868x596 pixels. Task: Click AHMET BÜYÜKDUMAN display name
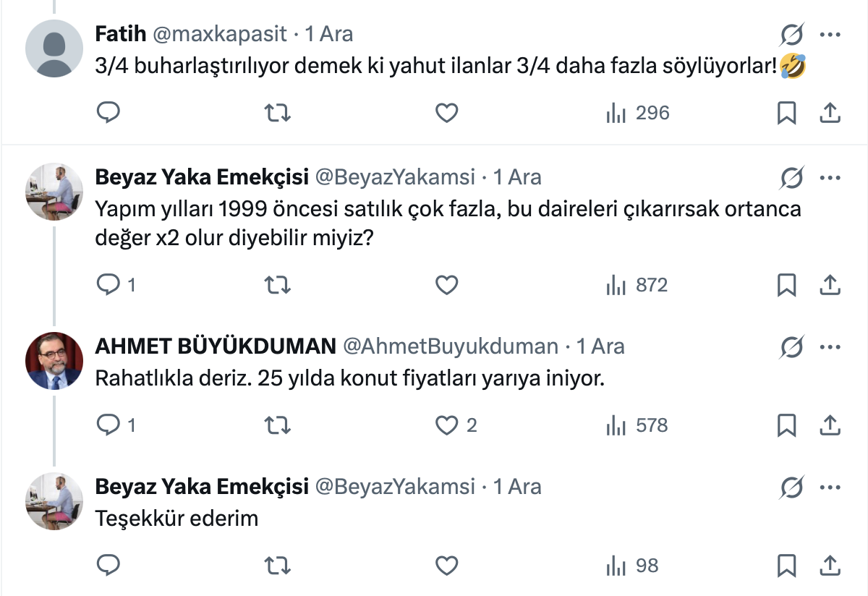(216, 346)
